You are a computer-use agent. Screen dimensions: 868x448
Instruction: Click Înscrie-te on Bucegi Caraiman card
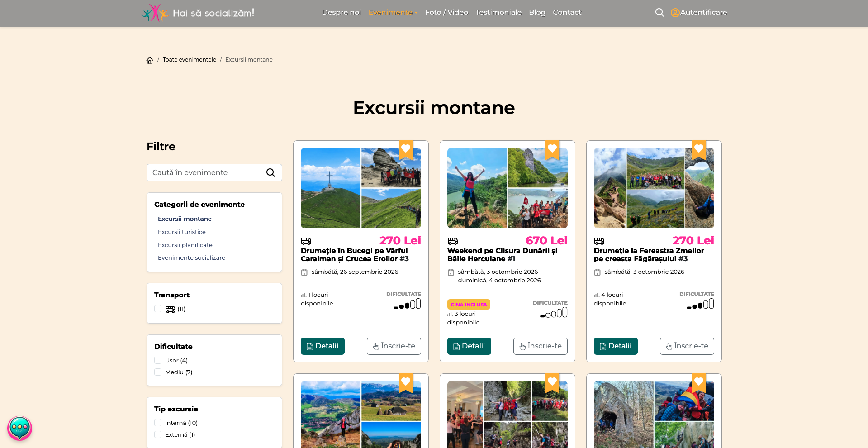(x=394, y=346)
